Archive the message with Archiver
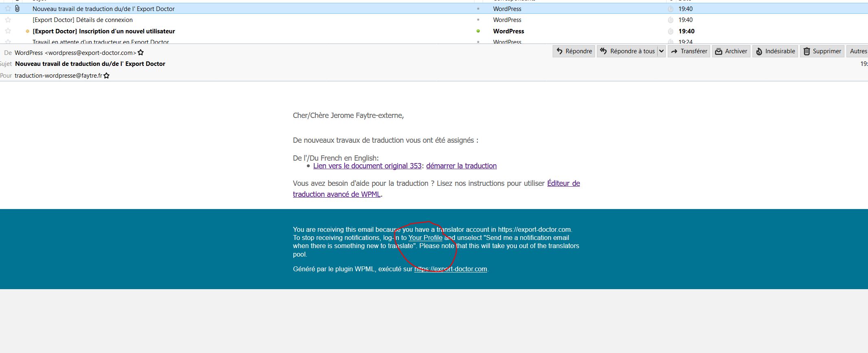 (731, 51)
